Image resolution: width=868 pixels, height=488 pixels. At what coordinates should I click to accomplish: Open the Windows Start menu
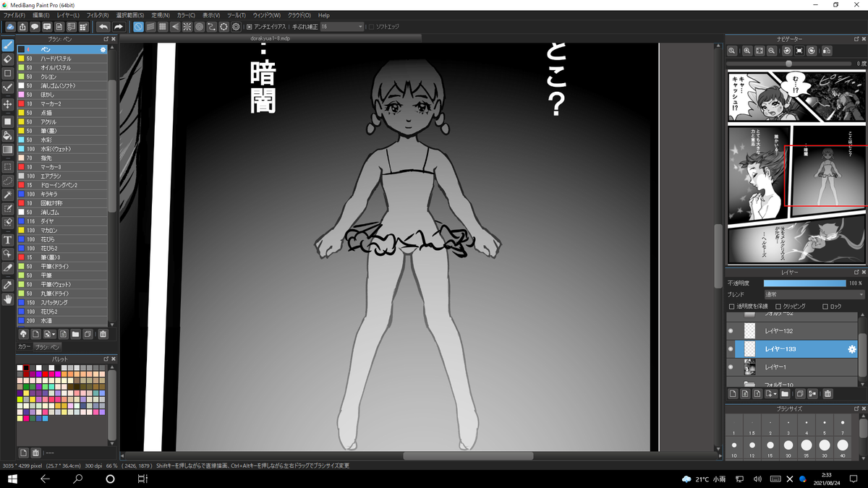pyautogui.click(x=12, y=479)
